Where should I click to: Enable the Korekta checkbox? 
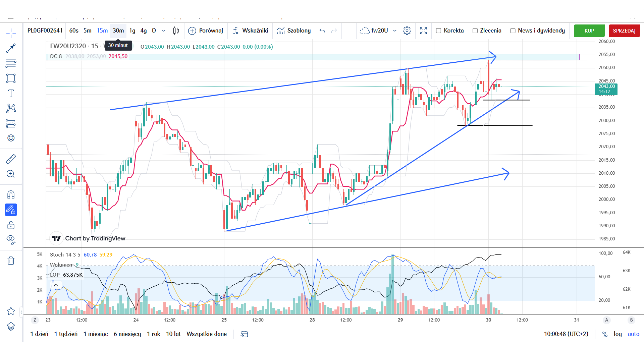(438, 31)
